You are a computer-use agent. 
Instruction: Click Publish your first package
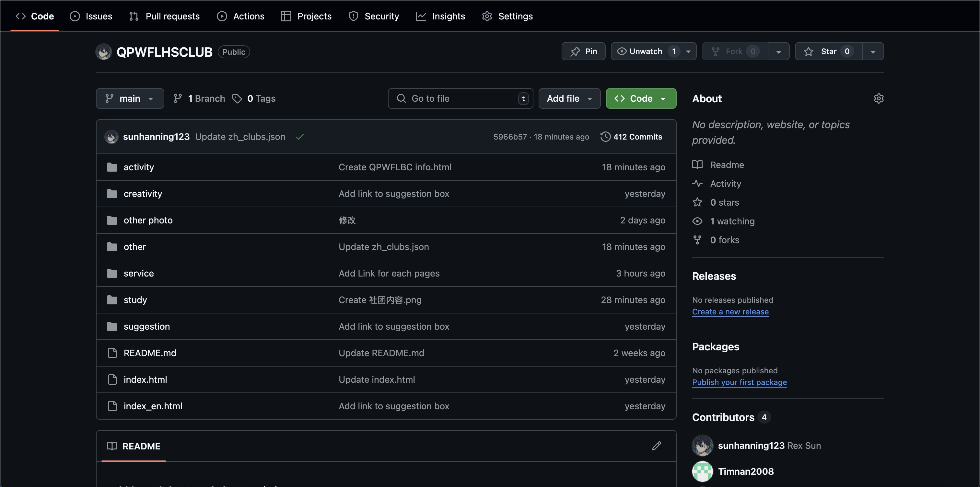(739, 382)
